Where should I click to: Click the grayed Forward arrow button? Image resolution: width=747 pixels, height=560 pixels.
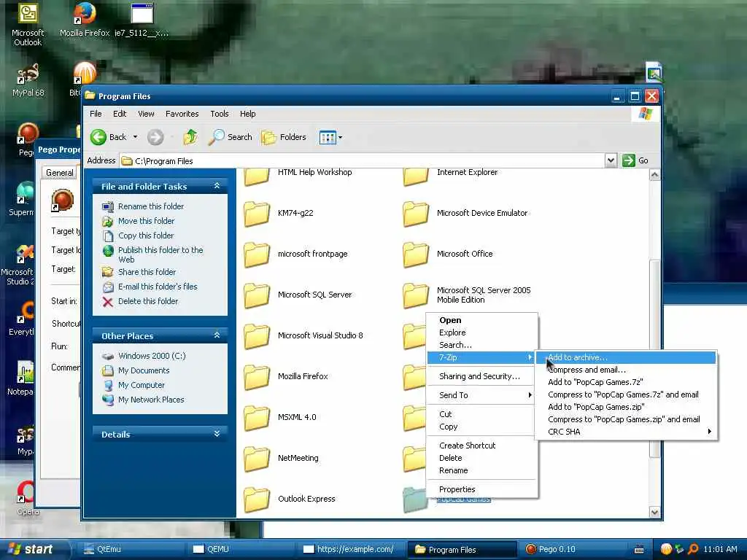click(155, 137)
